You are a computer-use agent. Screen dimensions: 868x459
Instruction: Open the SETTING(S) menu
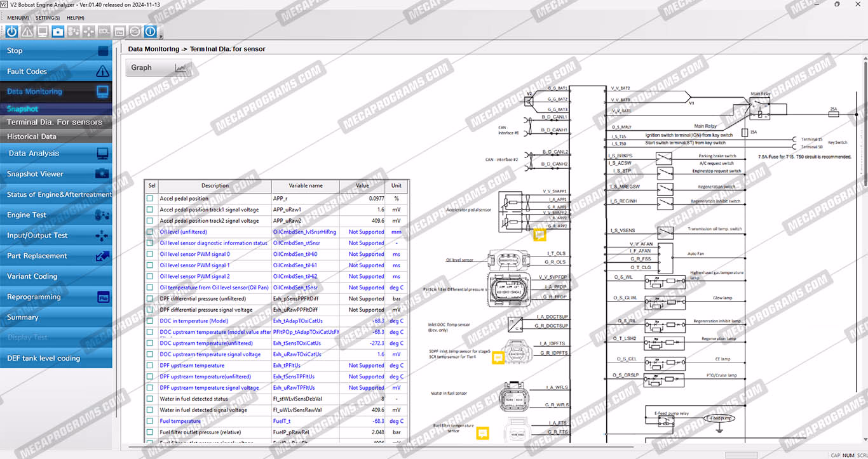[x=48, y=18]
